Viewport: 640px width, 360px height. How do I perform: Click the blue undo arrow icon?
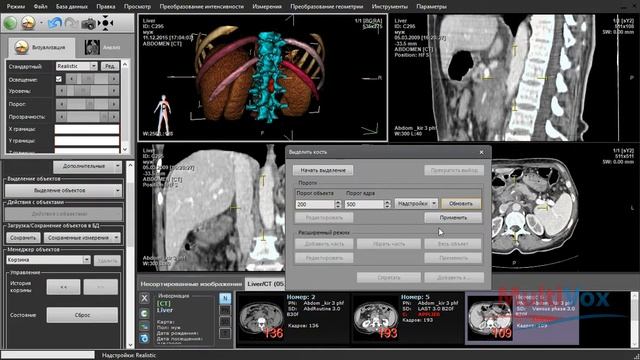click(x=54, y=23)
